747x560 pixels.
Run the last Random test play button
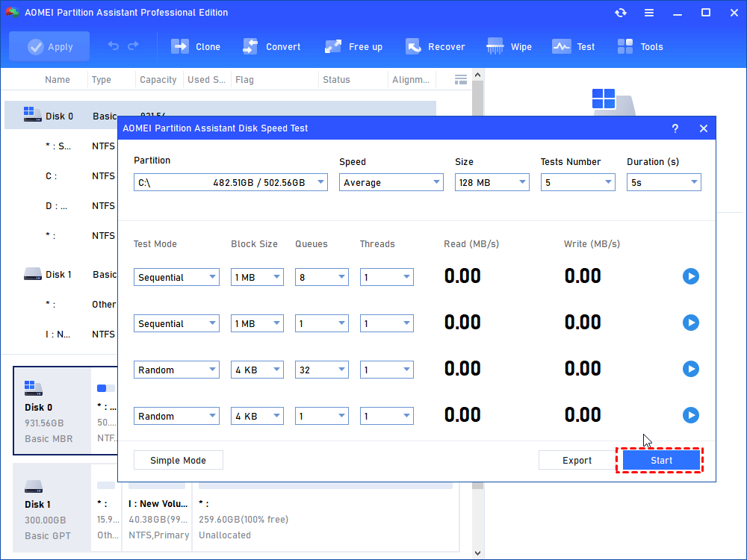coord(690,416)
